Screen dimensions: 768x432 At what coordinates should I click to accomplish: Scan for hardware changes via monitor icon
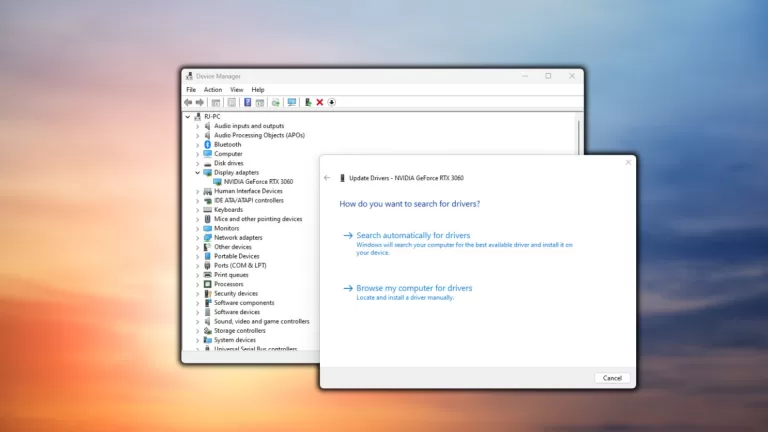click(292, 102)
